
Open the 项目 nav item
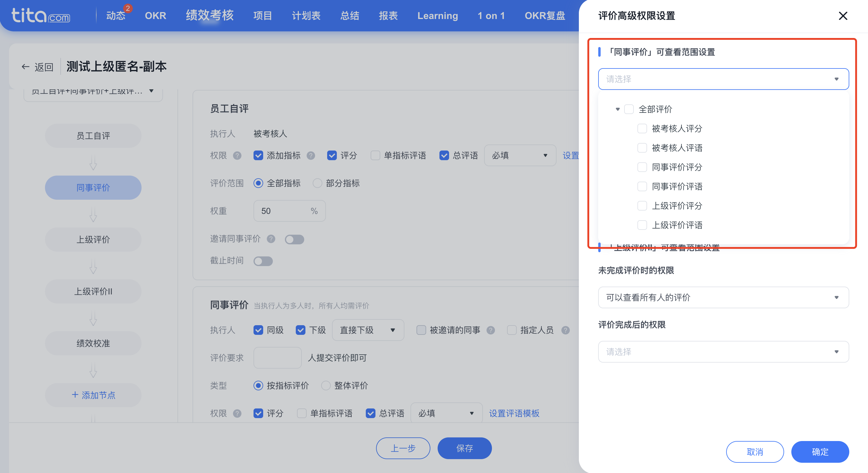pyautogui.click(x=263, y=15)
